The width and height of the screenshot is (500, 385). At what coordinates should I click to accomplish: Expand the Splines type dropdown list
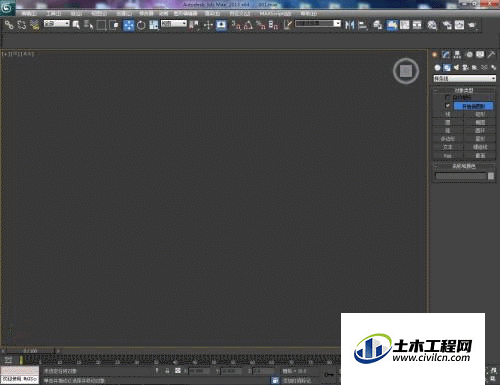tap(464, 78)
